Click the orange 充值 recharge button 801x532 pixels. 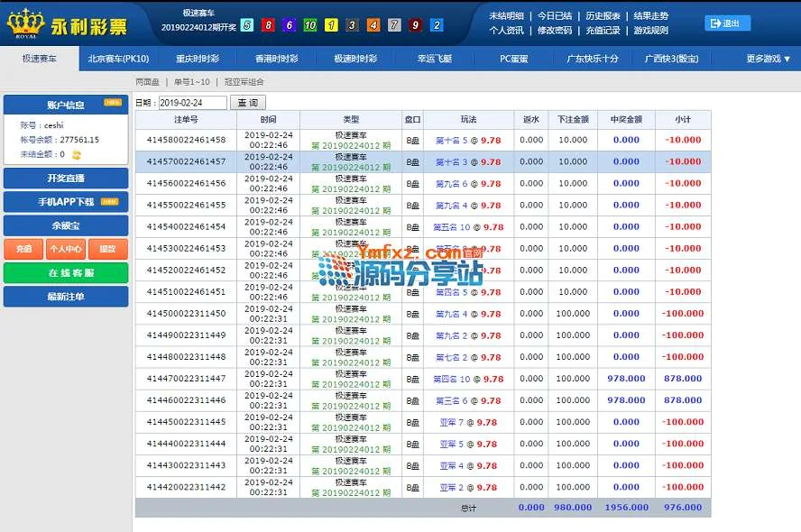tap(23, 249)
